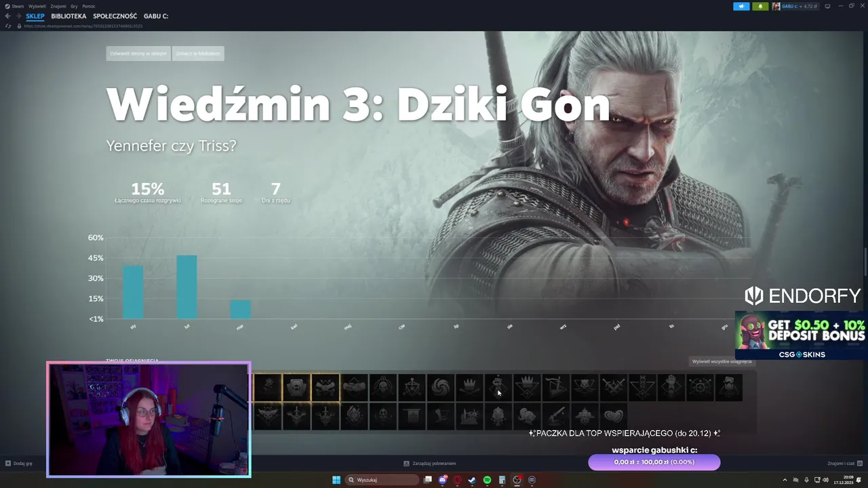Screen dimensions: 868x488
Task: Open the green bell notifications button
Action: click(x=760, y=6)
